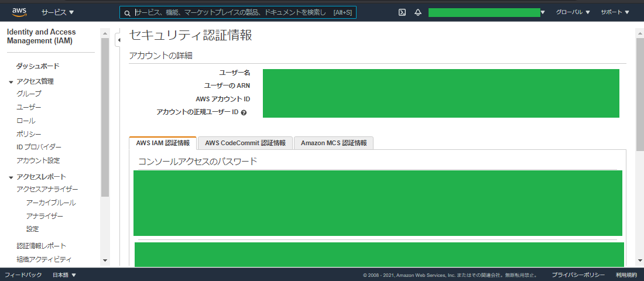The image size is (644, 281).
Task: Click the AWS アカウント ID label
Action: (x=223, y=99)
